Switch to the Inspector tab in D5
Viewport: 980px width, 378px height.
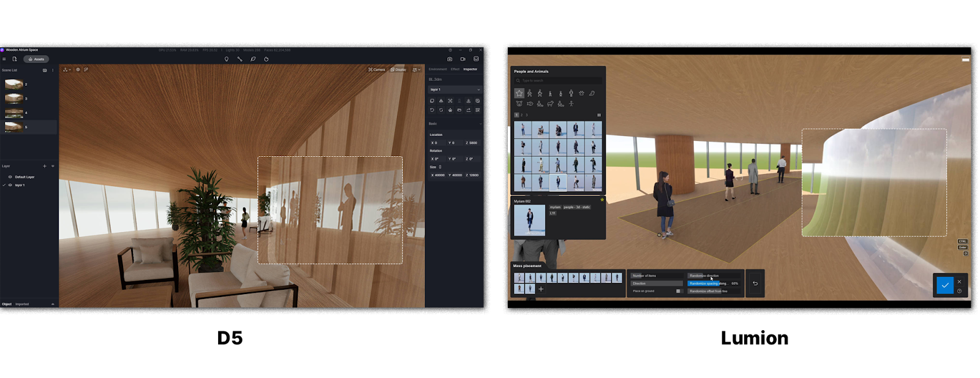[470, 69]
